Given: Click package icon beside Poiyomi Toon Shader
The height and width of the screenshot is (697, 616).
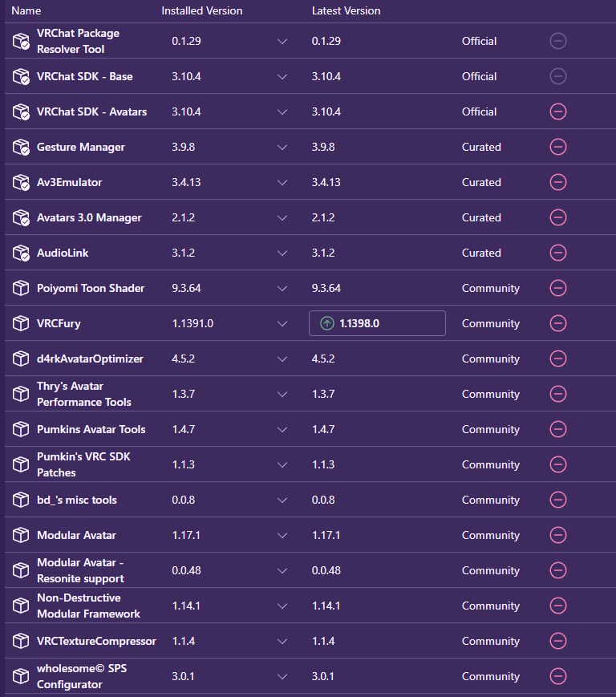Looking at the screenshot, I should click(20, 288).
